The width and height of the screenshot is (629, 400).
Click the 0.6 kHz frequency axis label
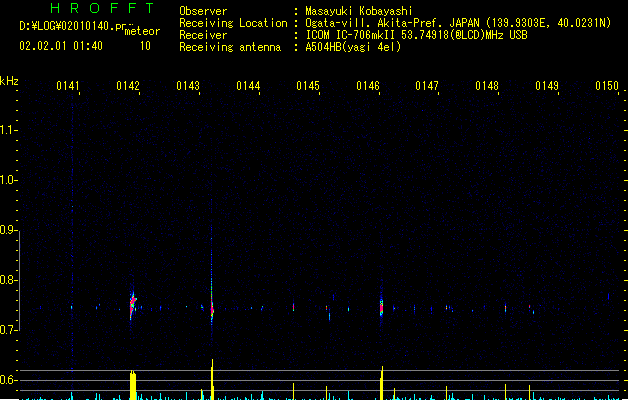8,380
